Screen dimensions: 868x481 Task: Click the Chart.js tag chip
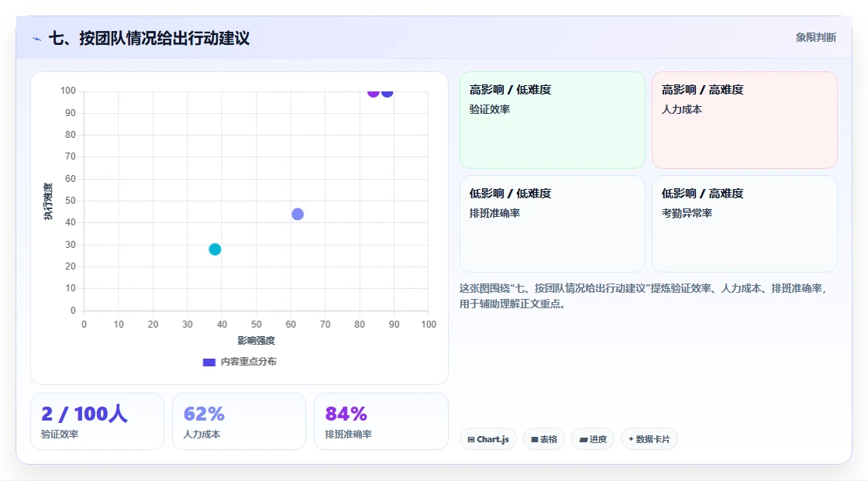(x=488, y=439)
